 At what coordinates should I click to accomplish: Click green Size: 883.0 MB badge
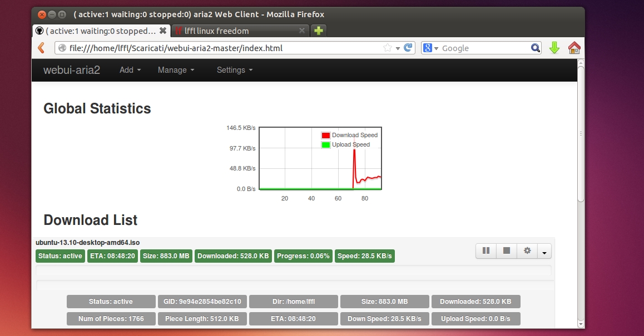click(166, 256)
